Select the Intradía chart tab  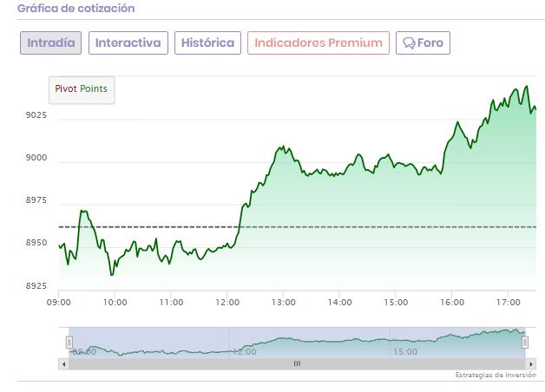click(x=50, y=43)
